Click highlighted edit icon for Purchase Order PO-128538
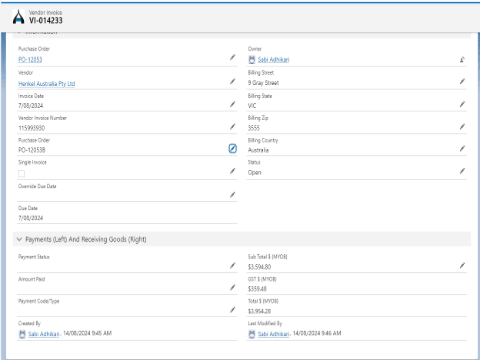This screenshot has height=360, width=480. tap(233, 149)
